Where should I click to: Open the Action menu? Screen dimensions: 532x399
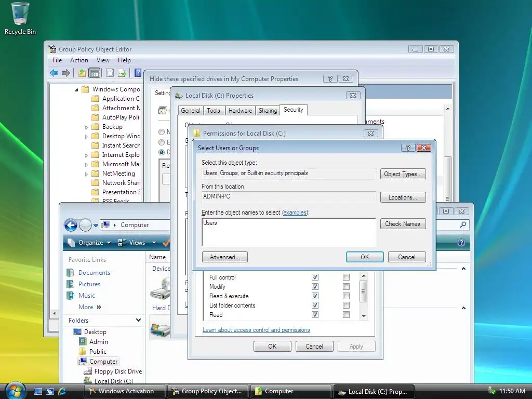click(79, 60)
